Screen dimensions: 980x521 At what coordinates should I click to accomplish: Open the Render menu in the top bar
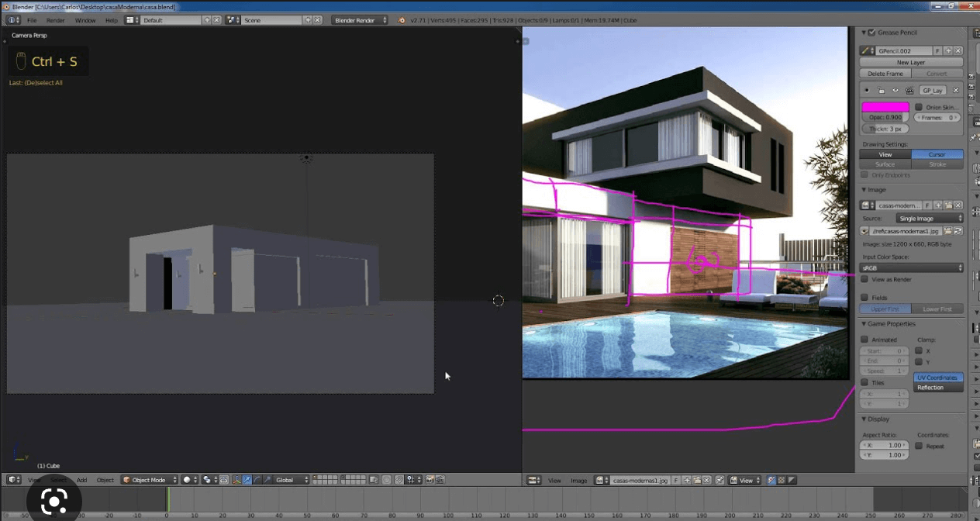pos(56,20)
